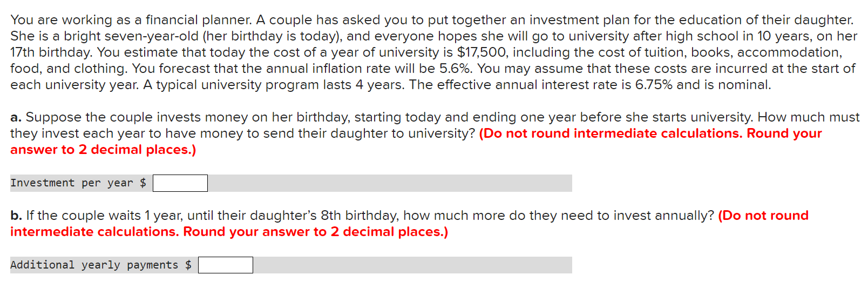Screen dimensions: 868x288
Task: Click the 'Additional yearly payments' label
Action: [x=94, y=265]
